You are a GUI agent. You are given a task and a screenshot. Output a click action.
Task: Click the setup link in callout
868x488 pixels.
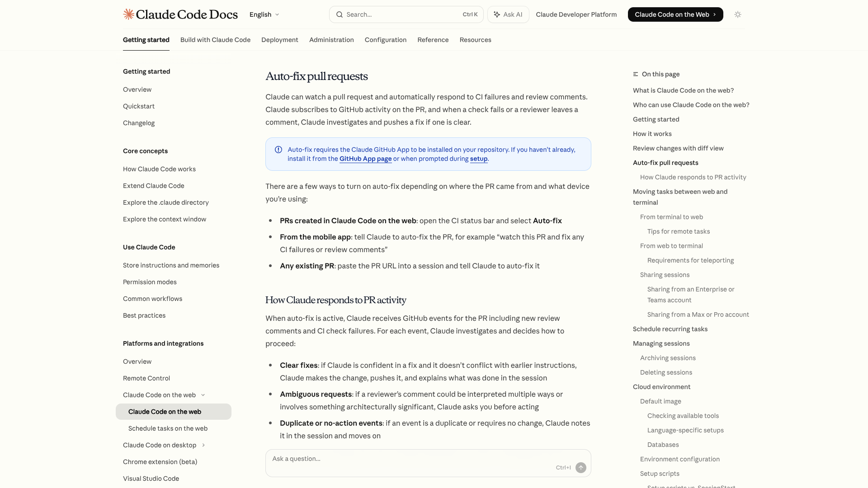478,159
